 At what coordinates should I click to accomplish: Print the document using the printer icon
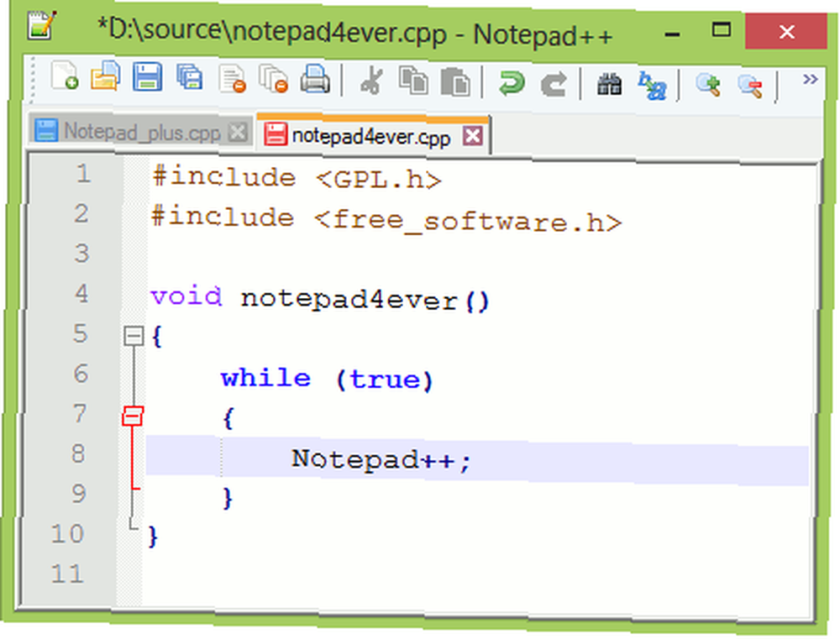coord(315,81)
